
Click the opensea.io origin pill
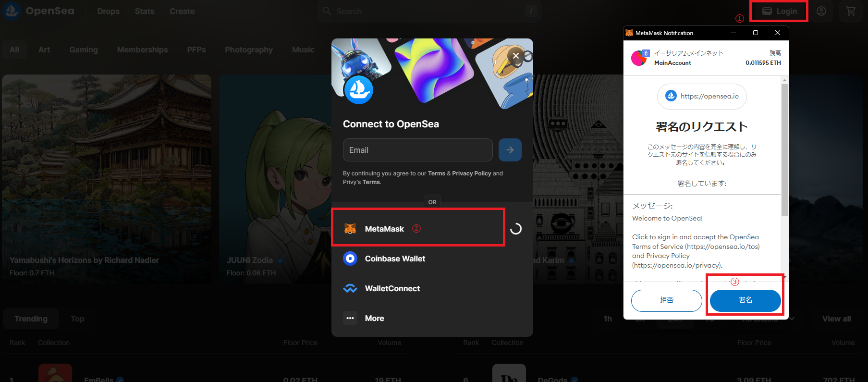[x=702, y=96]
